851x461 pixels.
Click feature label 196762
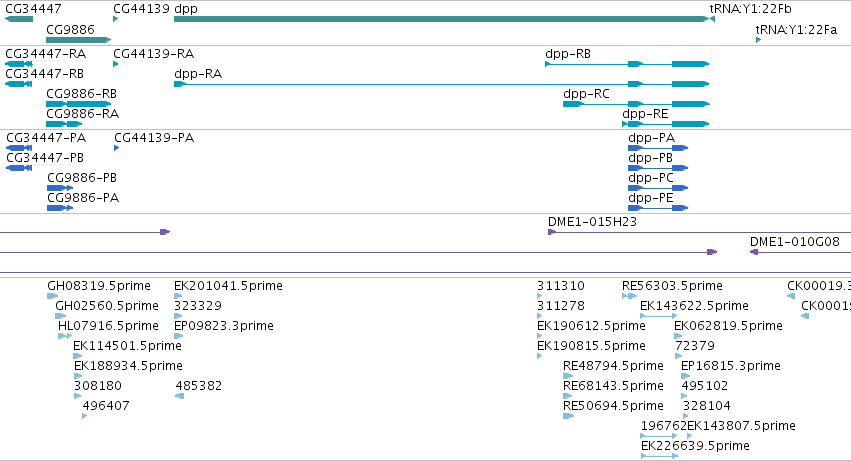tap(664, 426)
